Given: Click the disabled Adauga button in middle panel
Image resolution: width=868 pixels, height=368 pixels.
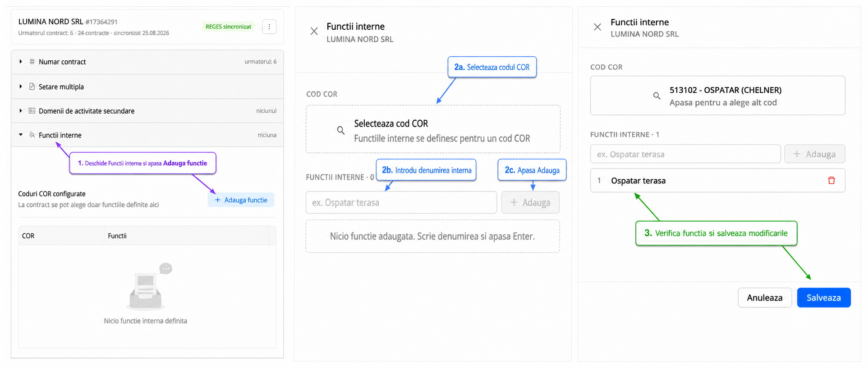Looking at the screenshot, I should [x=530, y=202].
